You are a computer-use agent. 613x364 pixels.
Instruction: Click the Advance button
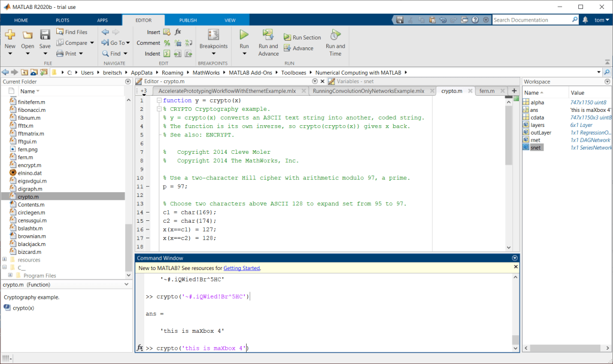point(299,48)
